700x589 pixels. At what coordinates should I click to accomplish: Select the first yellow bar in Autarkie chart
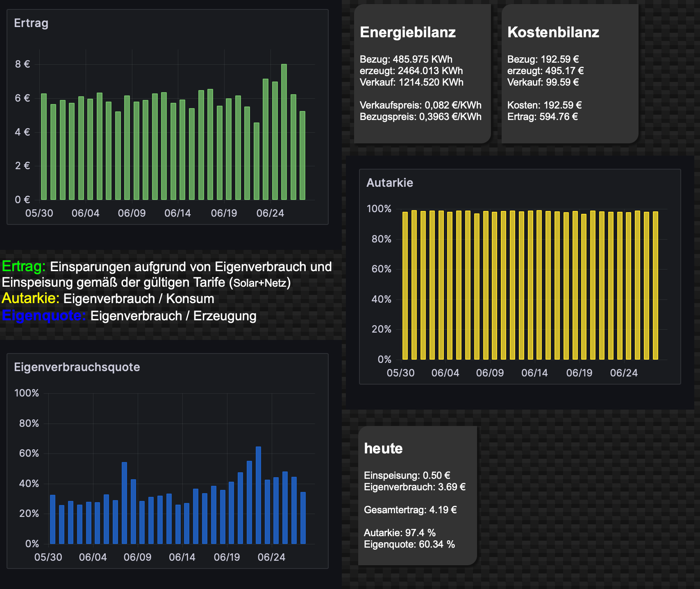[405, 285]
